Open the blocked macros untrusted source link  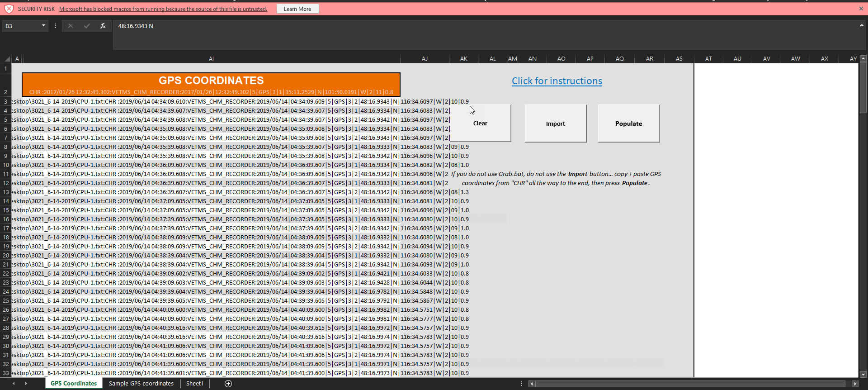pos(163,9)
